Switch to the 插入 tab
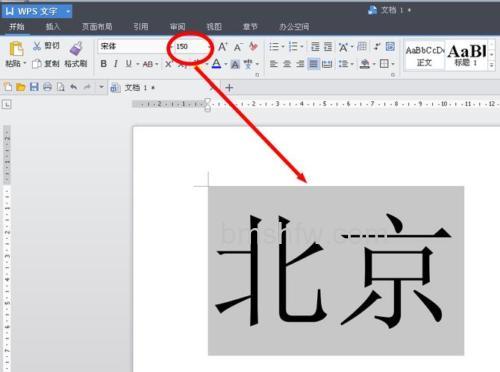The image size is (500, 372). [53, 27]
